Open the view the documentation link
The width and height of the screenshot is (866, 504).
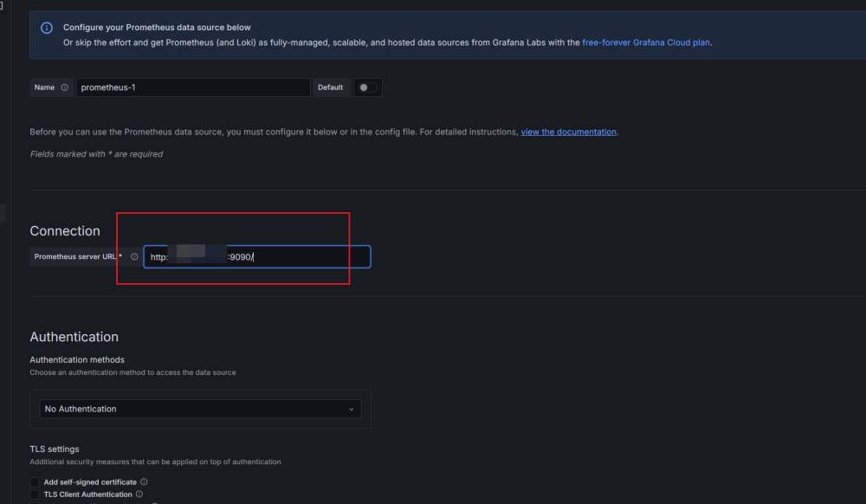pyautogui.click(x=568, y=132)
